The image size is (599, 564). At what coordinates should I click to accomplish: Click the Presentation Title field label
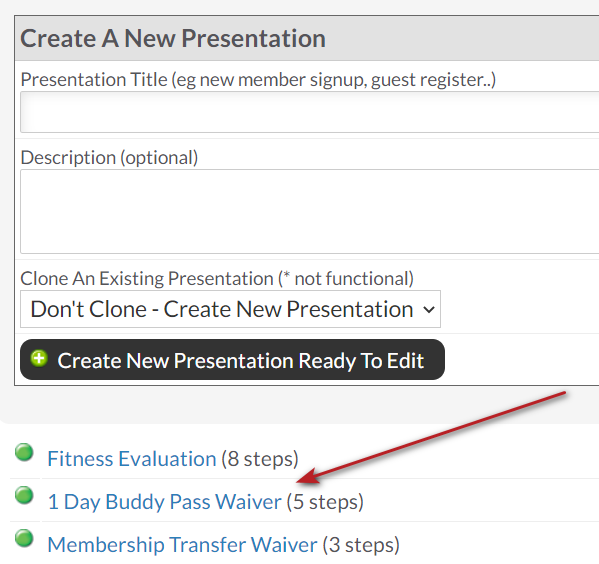click(258, 80)
